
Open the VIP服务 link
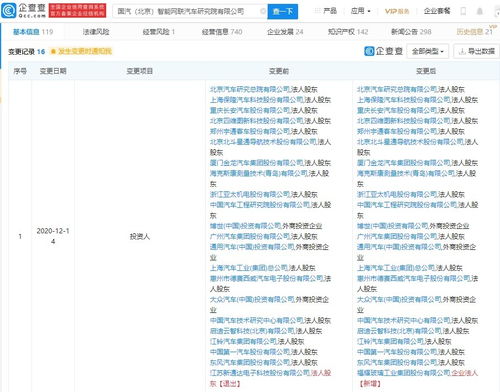click(397, 11)
